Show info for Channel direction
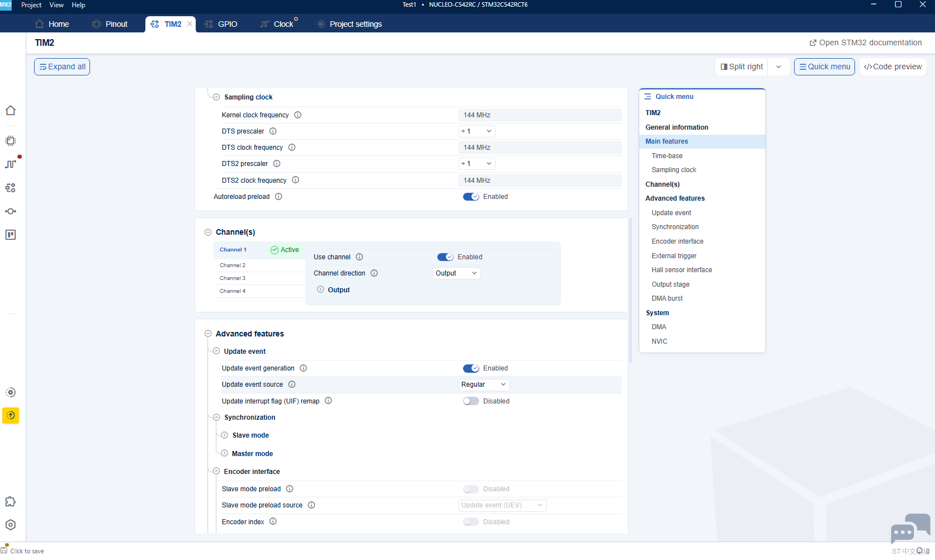Viewport: 935px width, 560px height. point(374,273)
